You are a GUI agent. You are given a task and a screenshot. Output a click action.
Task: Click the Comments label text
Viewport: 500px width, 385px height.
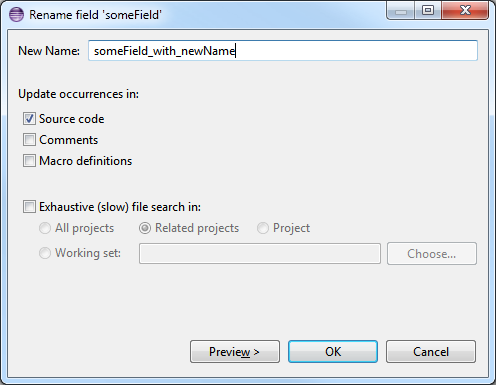coord(69,140)
